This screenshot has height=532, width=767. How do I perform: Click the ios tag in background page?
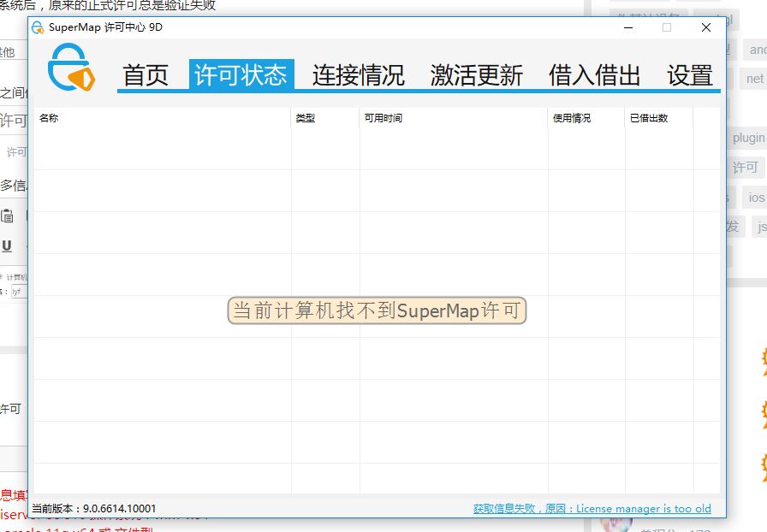click(x=756, y=198)
